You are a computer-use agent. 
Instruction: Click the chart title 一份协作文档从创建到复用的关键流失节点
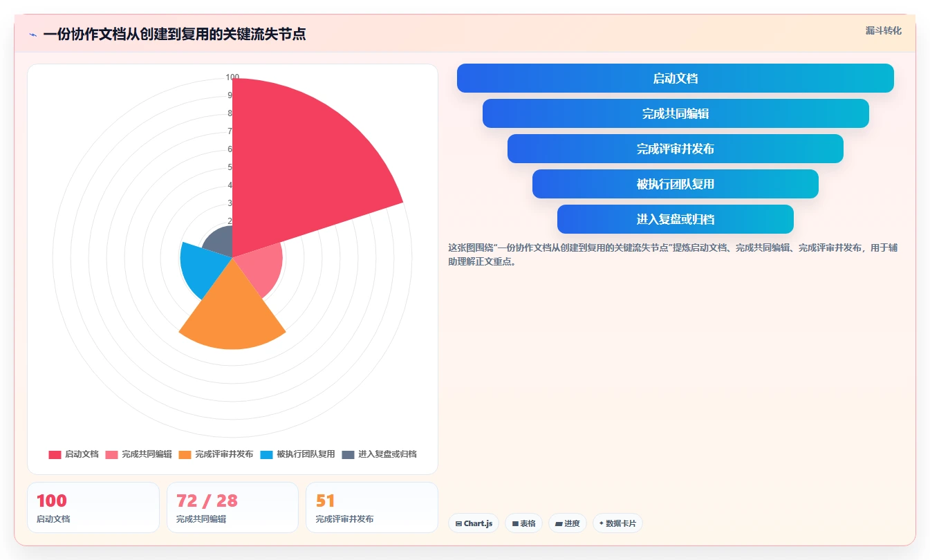click(174, 35)
